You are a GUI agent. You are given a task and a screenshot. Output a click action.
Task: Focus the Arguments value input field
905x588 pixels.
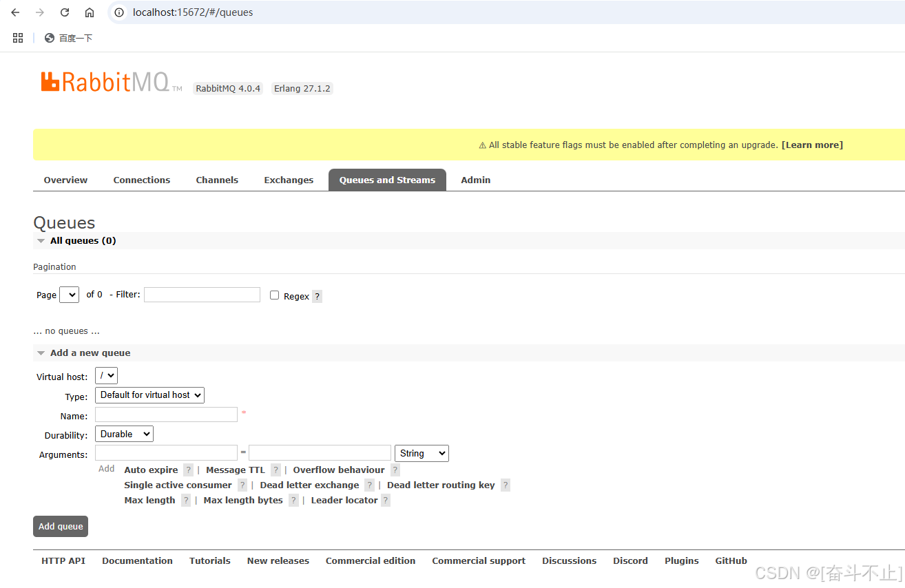click(x=320, y=452)
